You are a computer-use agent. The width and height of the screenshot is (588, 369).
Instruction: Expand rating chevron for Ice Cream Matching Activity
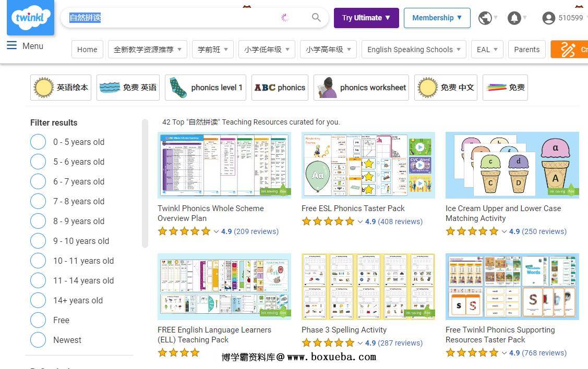504,231
